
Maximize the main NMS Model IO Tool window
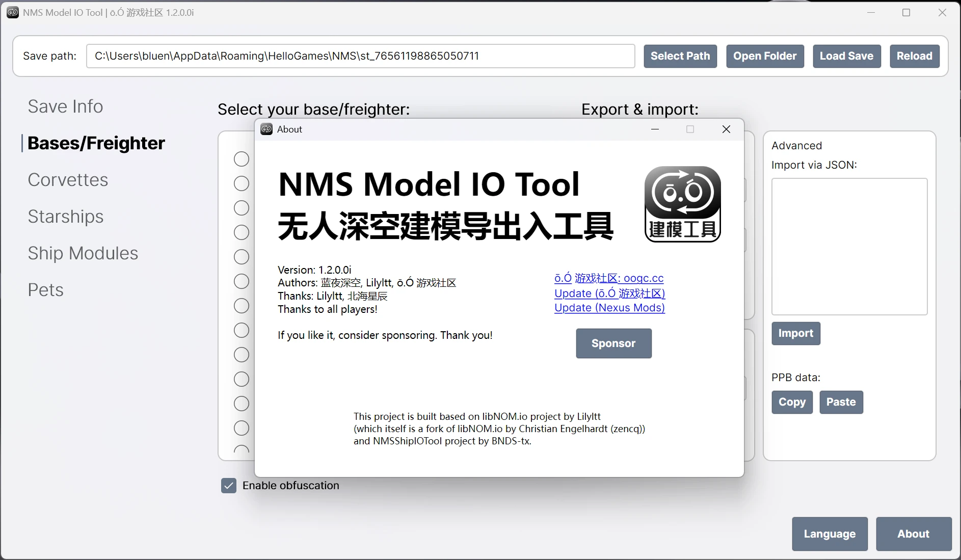click(x=906, y=13)
